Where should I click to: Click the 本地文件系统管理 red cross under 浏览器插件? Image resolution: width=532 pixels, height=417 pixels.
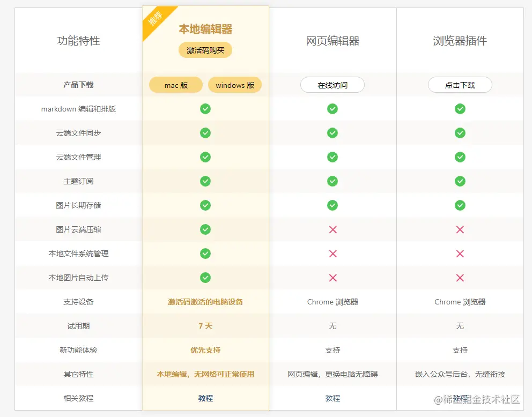(460, 254)
